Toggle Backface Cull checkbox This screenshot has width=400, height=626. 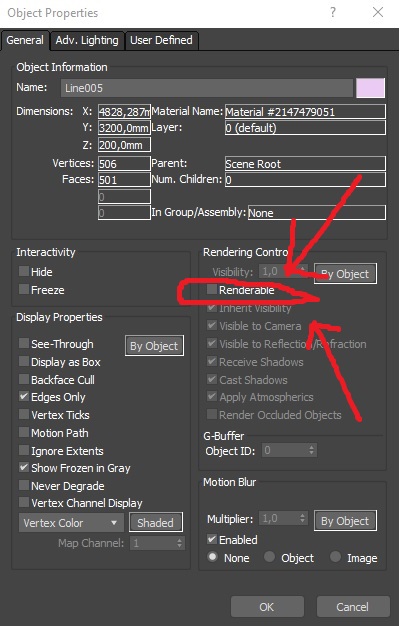pyautogui.click(x=24, y=379)
